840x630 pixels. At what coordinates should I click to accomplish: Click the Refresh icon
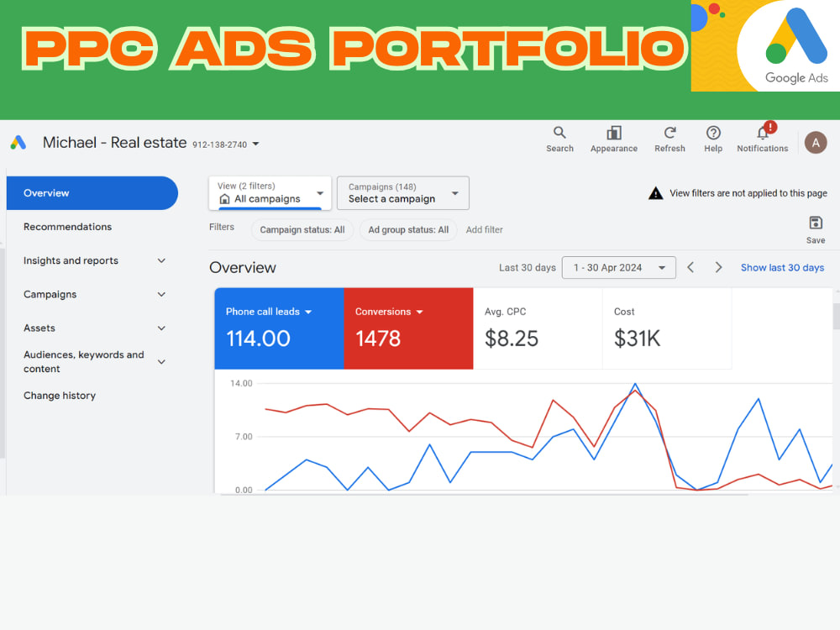click(669, 133)
